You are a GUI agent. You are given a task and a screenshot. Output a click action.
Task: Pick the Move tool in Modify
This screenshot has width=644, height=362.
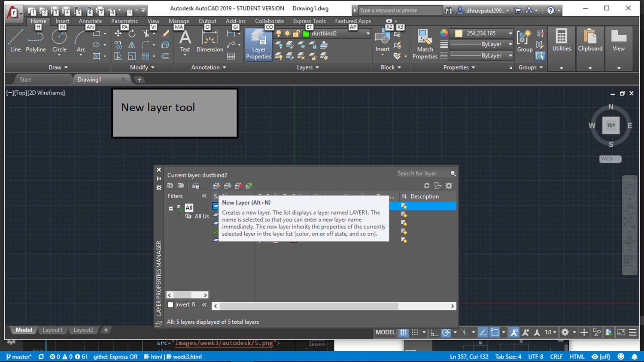coord(118,33)
